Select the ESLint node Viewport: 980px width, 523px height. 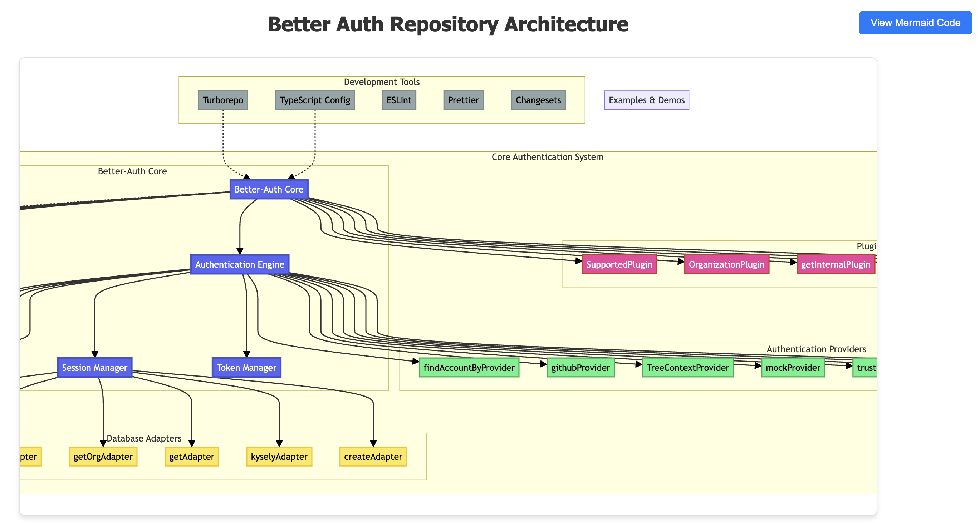coord(399,100)
